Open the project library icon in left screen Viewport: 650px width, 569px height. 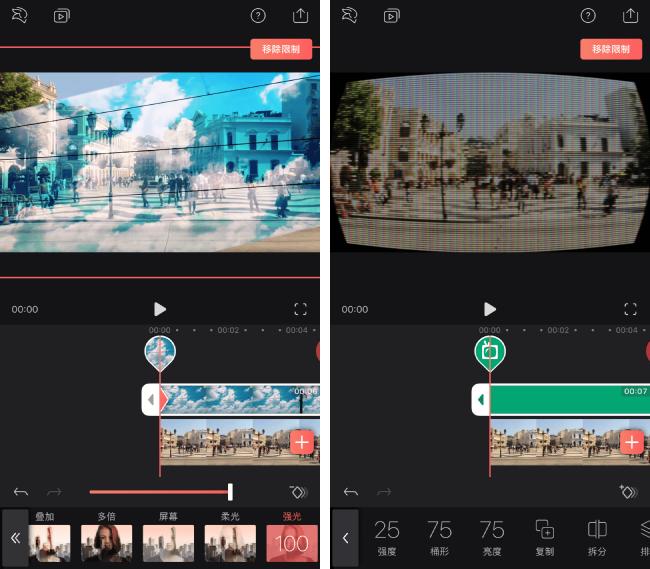pyautogui.click(x=61, y=16)
